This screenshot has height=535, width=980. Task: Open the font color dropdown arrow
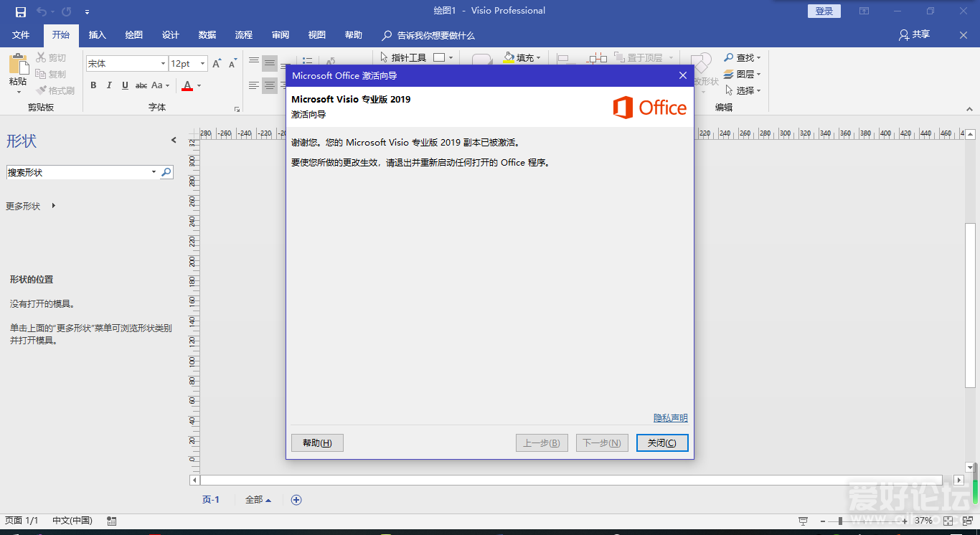pyautogui.click(x=199, y=86)
